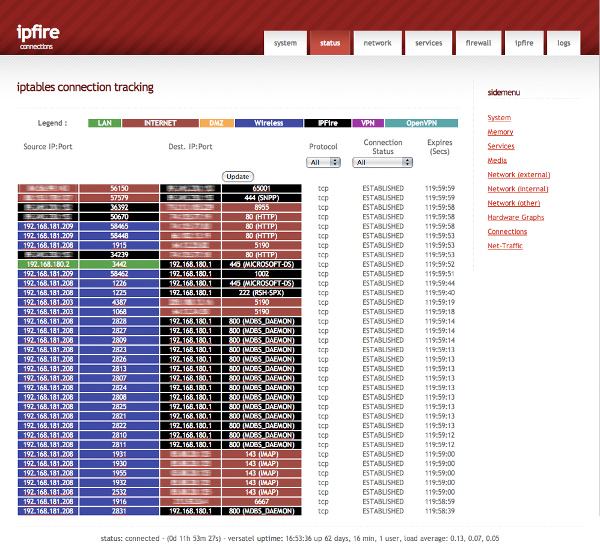Open the Media sidemenu link
The width and height of the screenshot is (600, 547).
497,160
